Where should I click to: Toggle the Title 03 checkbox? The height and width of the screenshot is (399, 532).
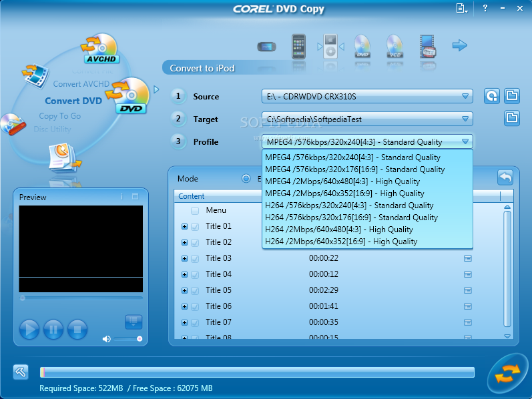(195, 258)
